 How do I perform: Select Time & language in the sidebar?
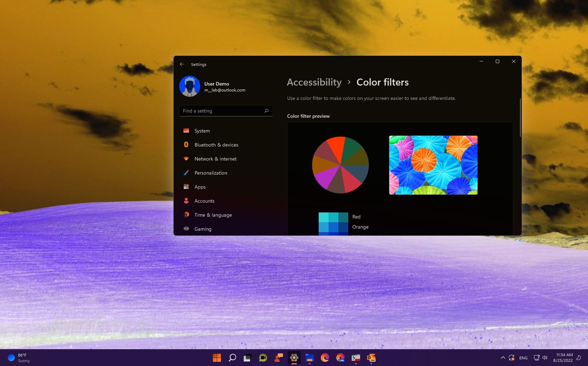(x=213, y=215)
